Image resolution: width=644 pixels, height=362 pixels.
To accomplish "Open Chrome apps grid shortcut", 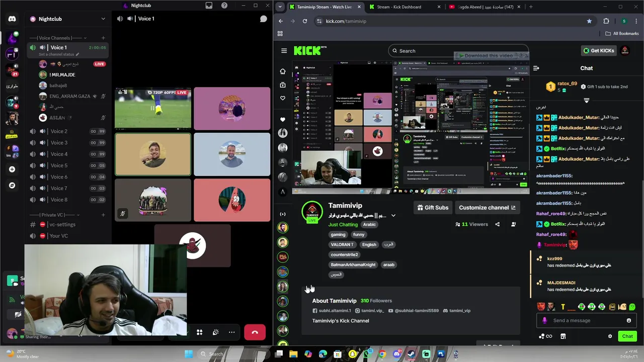I will [x=280, y=34].
